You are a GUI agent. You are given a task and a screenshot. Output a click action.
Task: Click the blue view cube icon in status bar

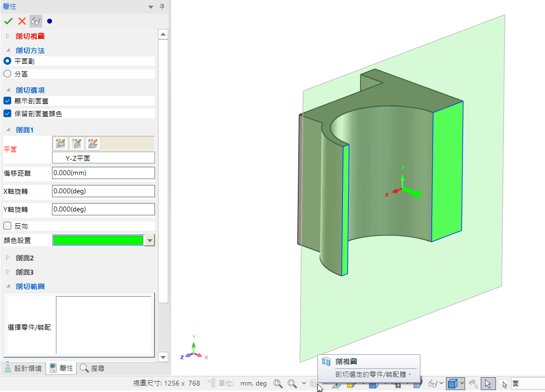(453, 383)
